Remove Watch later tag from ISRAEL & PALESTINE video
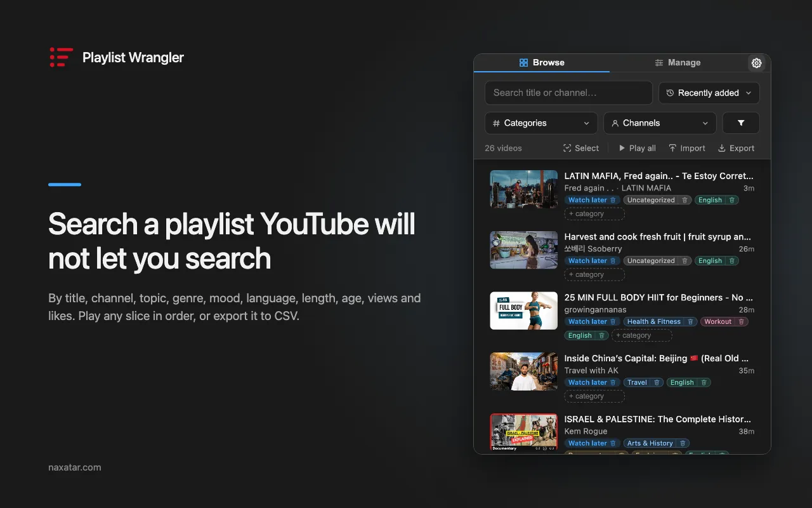The height and width of the screenshot is (508, 812). click(x=613, y=443)
